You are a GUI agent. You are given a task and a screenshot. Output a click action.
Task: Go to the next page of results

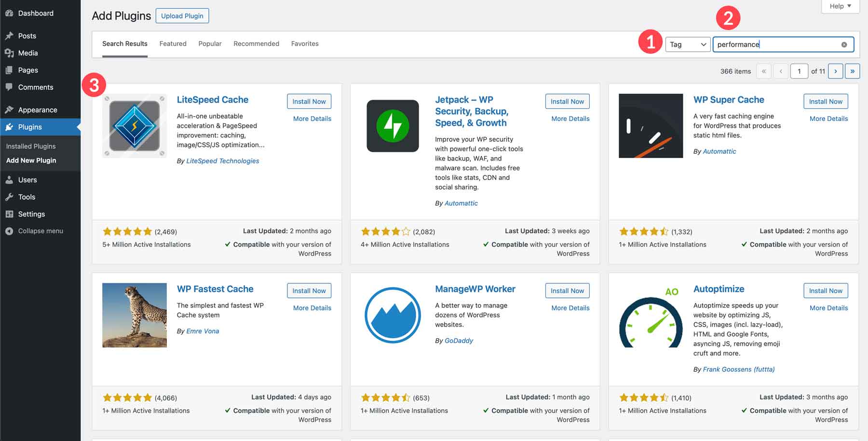pos(835,71)
